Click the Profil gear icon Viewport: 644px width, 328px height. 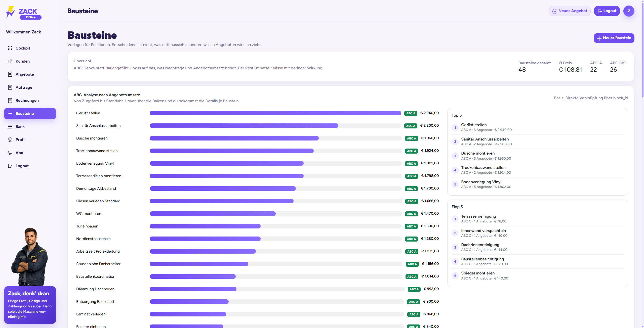10,140
